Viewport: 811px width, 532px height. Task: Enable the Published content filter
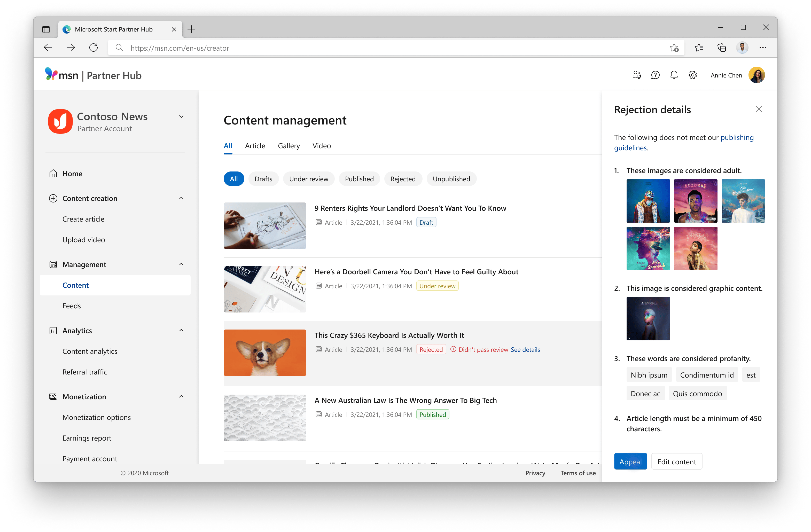point(359,179)
